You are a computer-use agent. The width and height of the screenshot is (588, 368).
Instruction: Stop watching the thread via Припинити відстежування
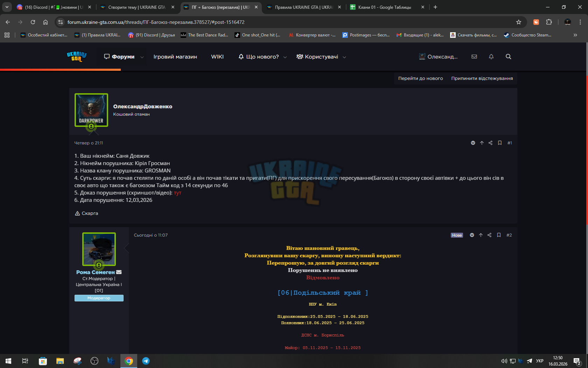[x=482, y=79]
